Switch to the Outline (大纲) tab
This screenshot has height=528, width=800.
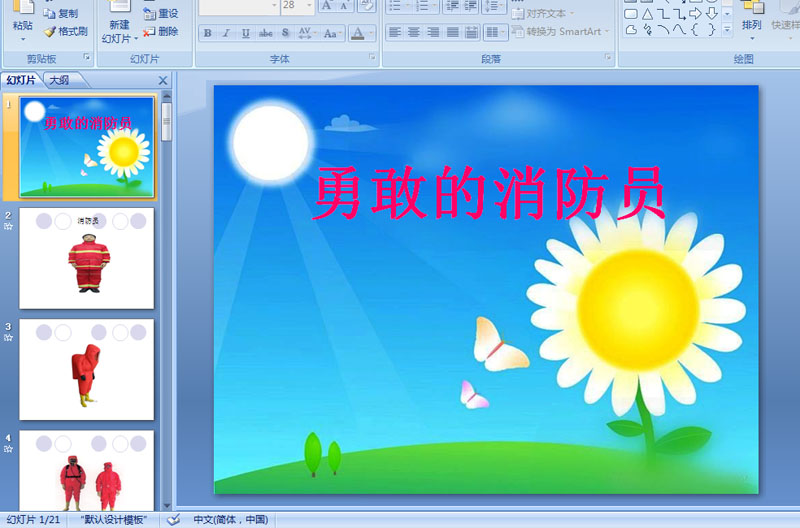(x=60, y=80)
